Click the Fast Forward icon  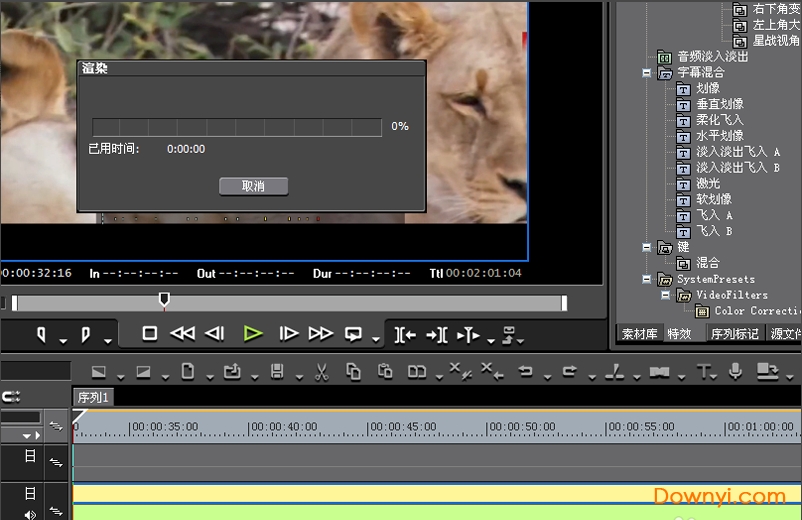point(320,334)
